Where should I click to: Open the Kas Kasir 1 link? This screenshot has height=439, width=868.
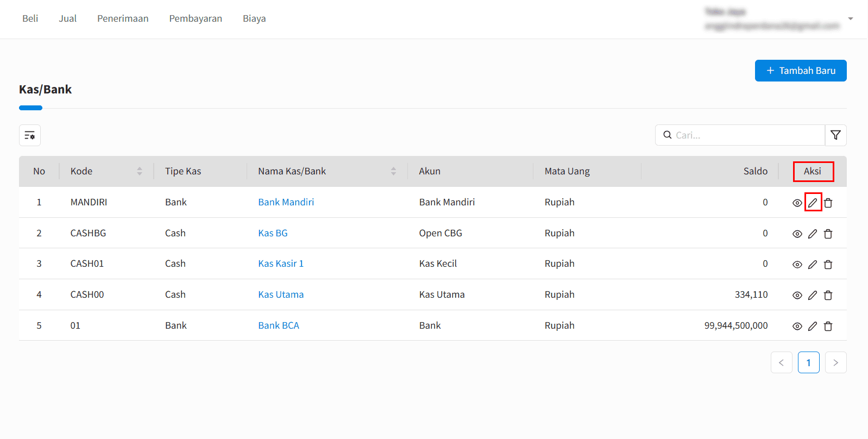(x=281, y=264)
